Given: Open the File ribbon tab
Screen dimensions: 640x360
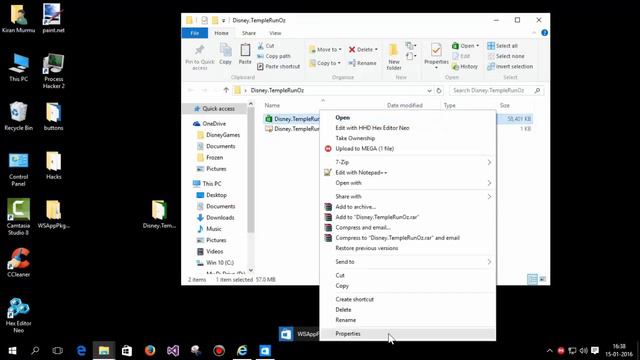Looking at the screenshot, I should pos(195,33).
